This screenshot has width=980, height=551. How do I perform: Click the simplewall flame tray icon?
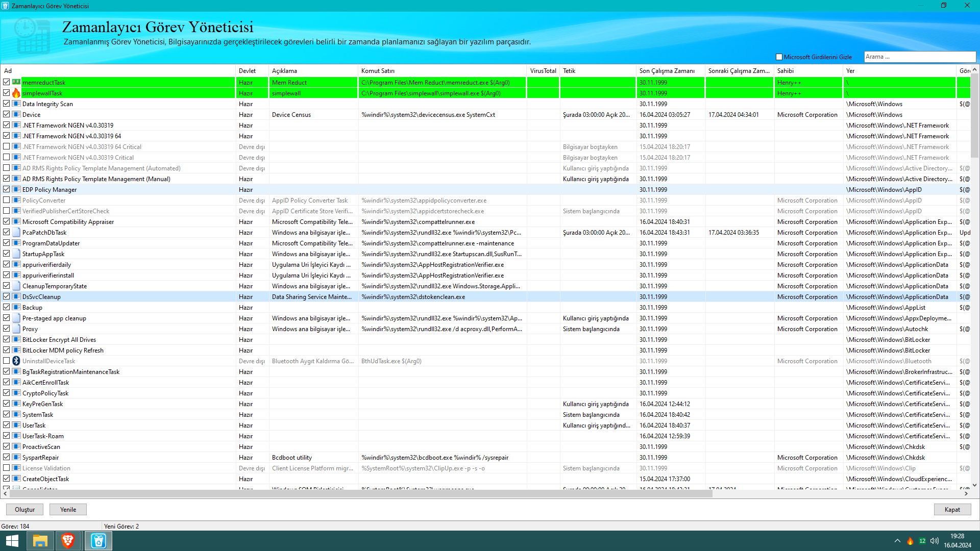coord(910,541)
